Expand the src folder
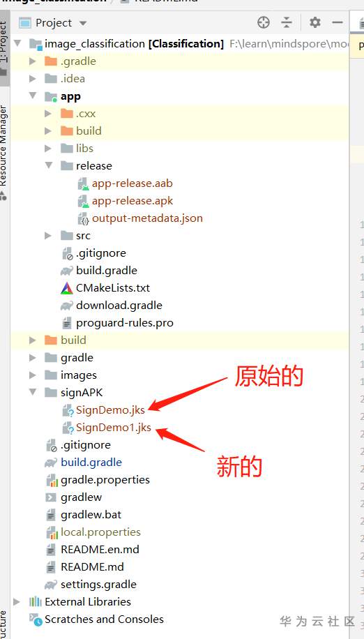364x639 pixels. coord(48,236)
